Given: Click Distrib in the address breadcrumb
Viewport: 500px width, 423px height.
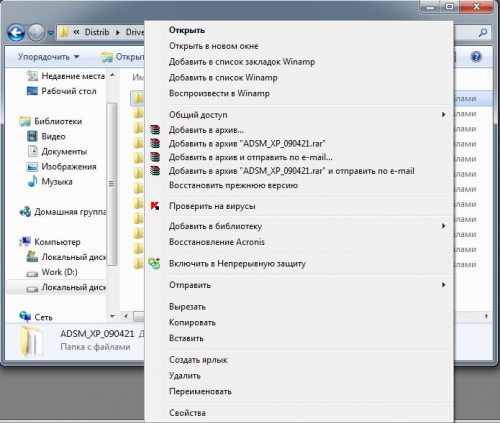Looking at the screenshot, I should click(x=97, y=32).
